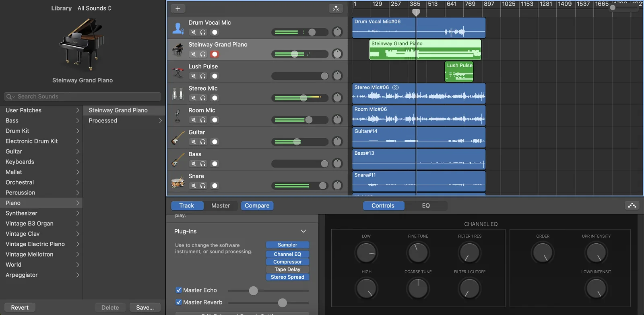Expand the Synthesizer category
Viewport: 644px width, 315px height.
tap(78, 213)
